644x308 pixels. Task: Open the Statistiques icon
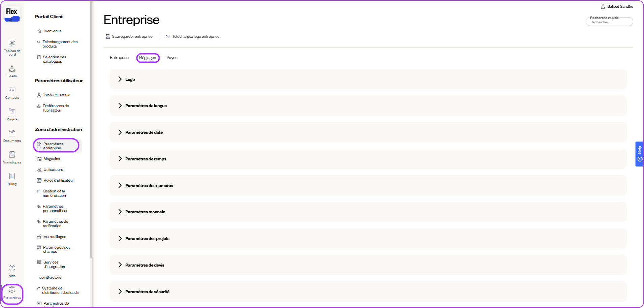(x=12, y=155)
